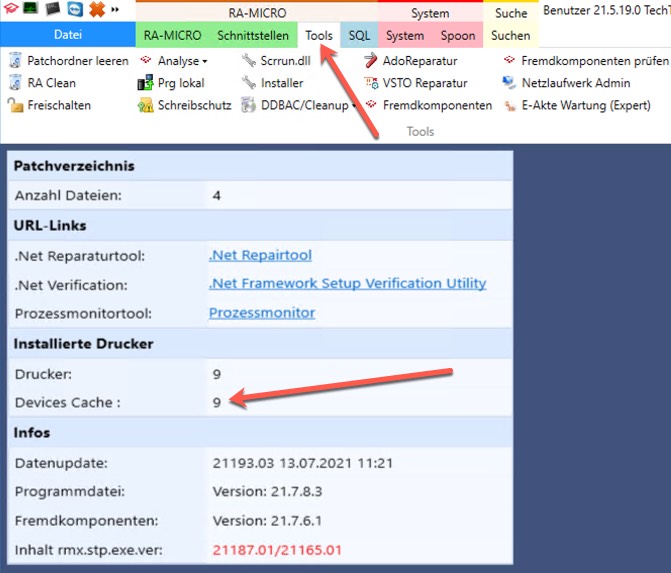Click the Patchordner leeren label
The height and width of the screenshot is (573, 671).
pyautogui.click(x=78, y=61)
